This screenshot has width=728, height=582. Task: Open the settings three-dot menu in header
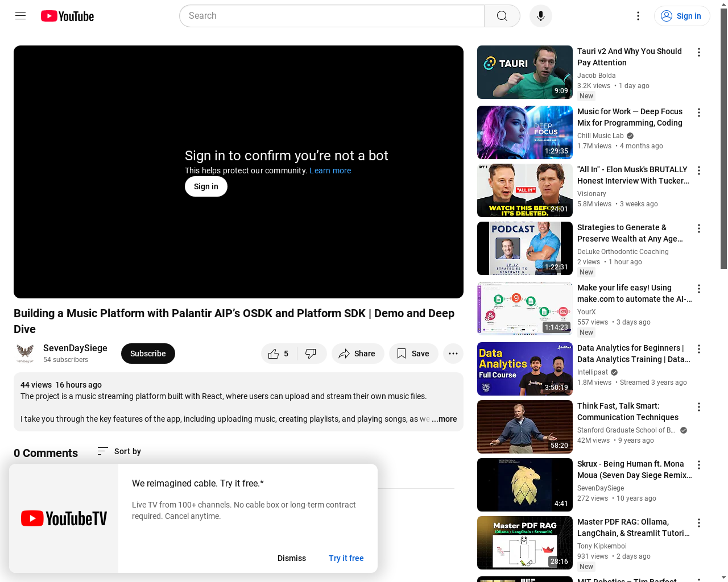click(x=638, y=16)
